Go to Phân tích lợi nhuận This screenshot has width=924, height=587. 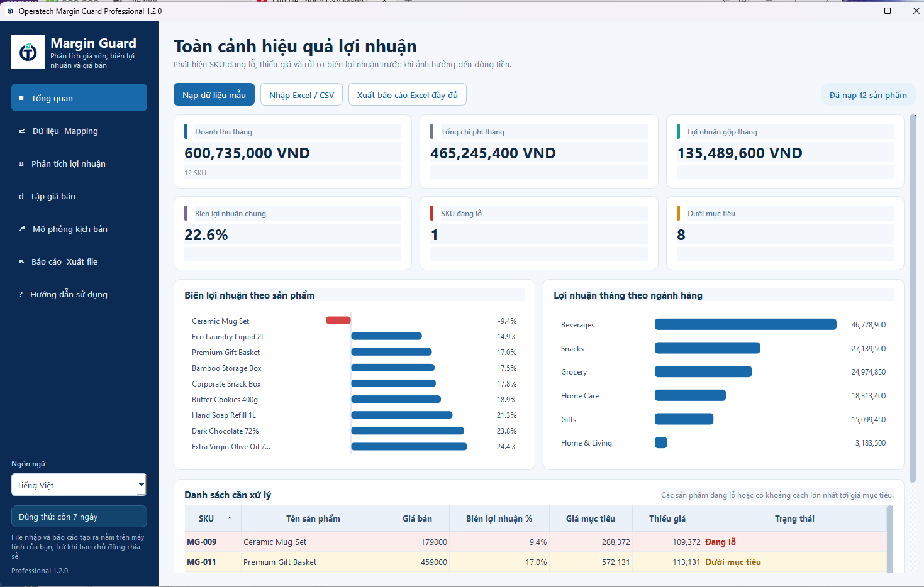coord(79,163)
